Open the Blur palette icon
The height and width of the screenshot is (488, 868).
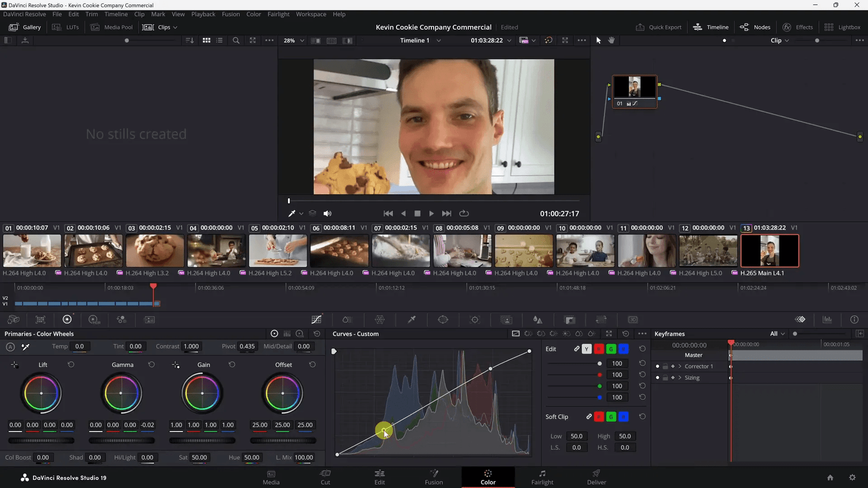(538, 320)
